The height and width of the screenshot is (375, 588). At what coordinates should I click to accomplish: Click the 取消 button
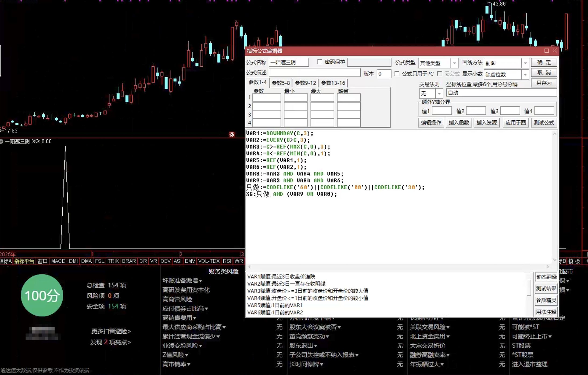click(544, 73)
